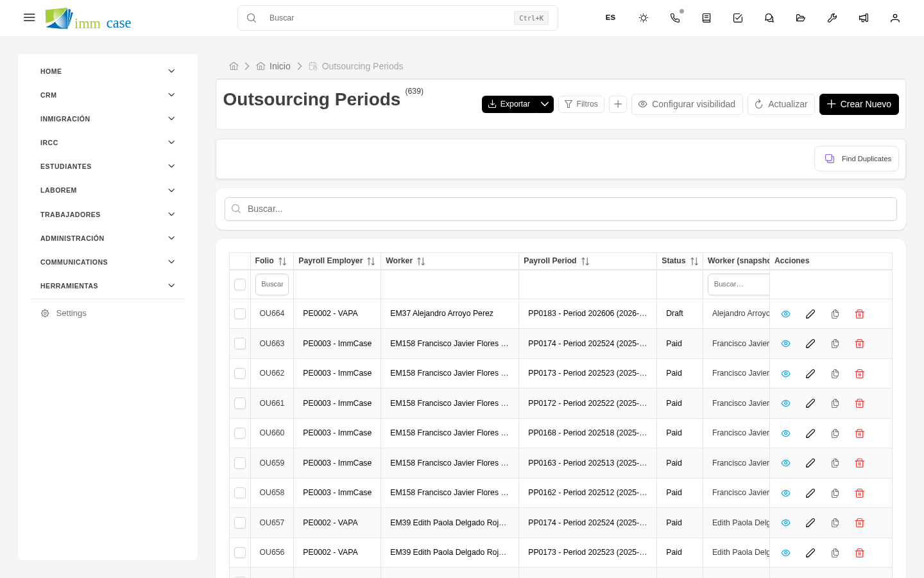Open the chat messages icon
The height and width of the screenshot is (578, 924).
(769, 18)
